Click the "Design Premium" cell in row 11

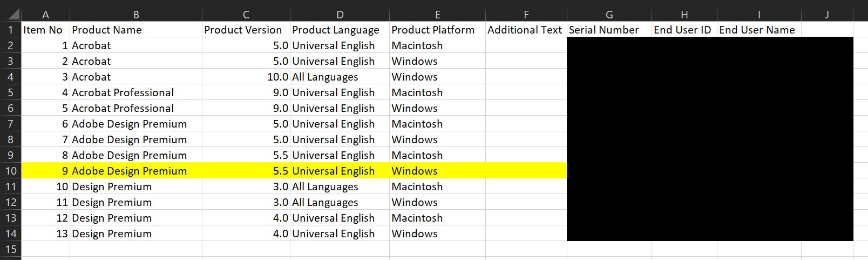tap(135, 186)
